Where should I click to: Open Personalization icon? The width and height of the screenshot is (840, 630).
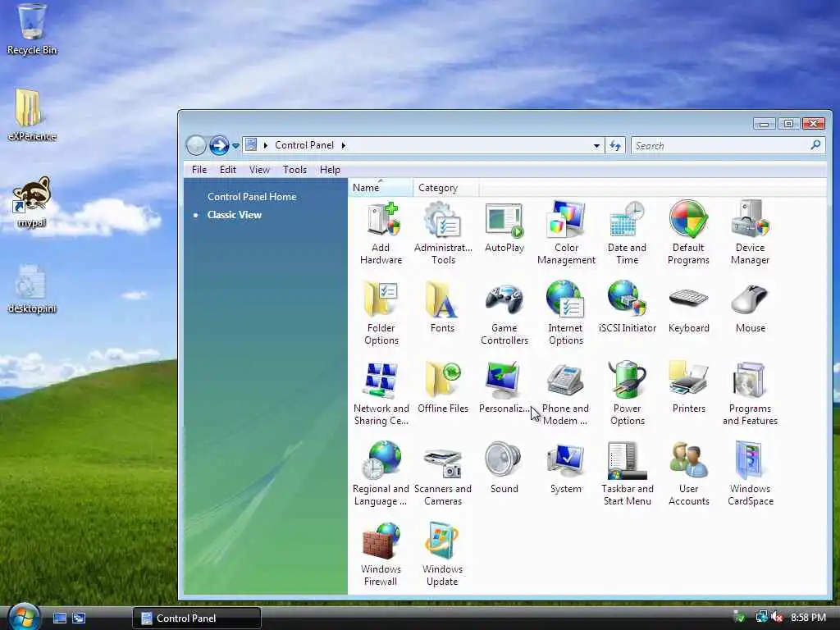[504, 387]
